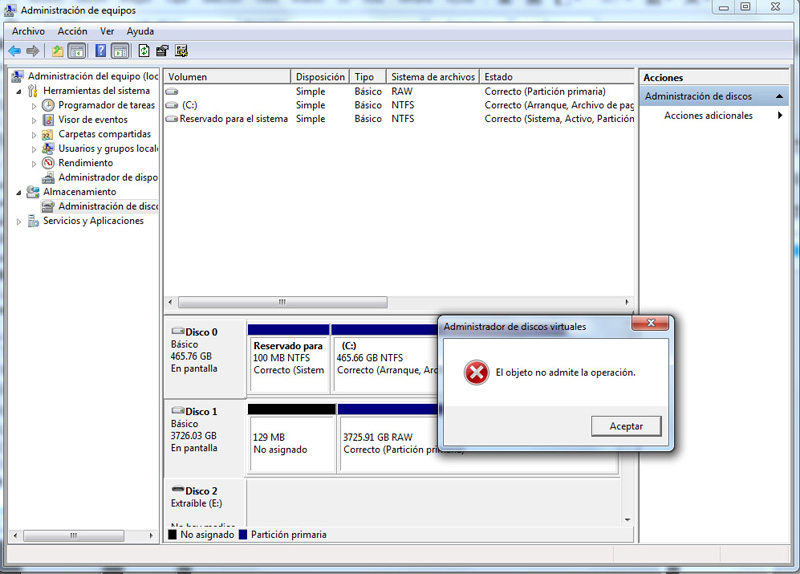Open Acciones adicionales submenu
Viewport: 800px width, 574px height.
[708, 116]
